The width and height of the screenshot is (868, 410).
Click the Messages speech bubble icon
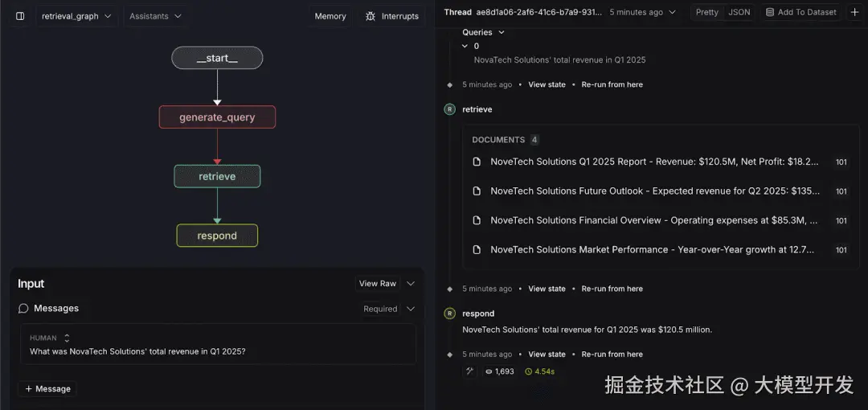[x=23, y=309]
